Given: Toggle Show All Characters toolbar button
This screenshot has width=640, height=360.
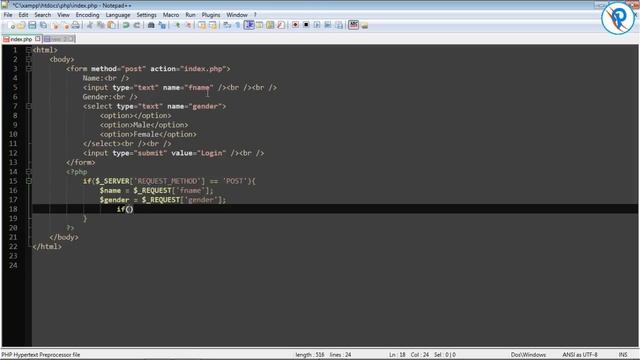Looking at the screenshot, I should tap(238, 25).
